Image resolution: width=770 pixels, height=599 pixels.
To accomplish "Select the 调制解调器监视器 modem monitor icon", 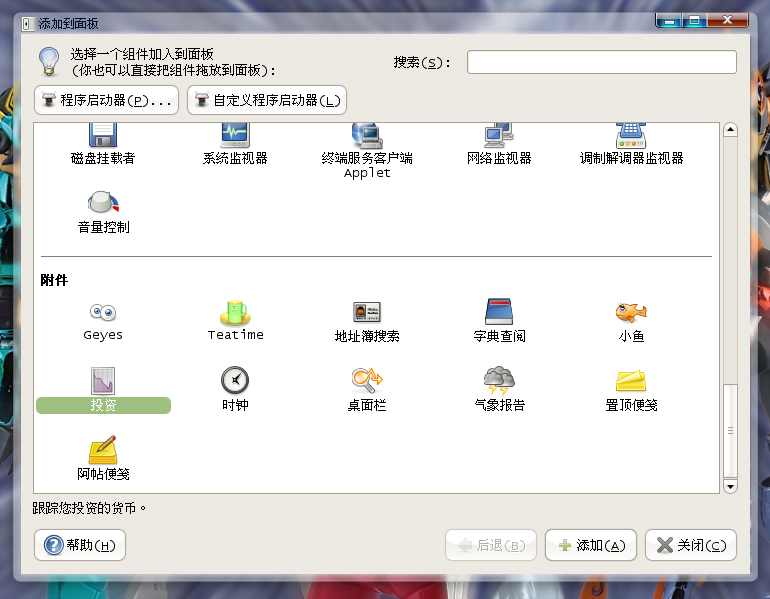I will 631,136.
